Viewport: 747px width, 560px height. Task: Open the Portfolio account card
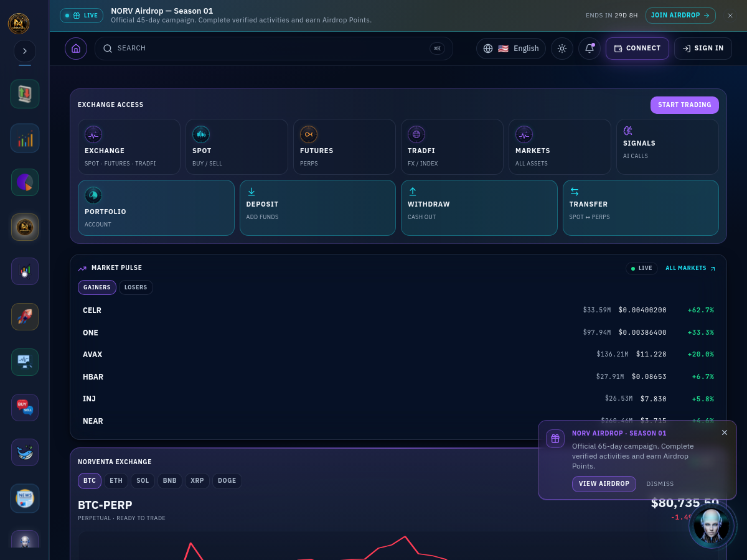156,208
